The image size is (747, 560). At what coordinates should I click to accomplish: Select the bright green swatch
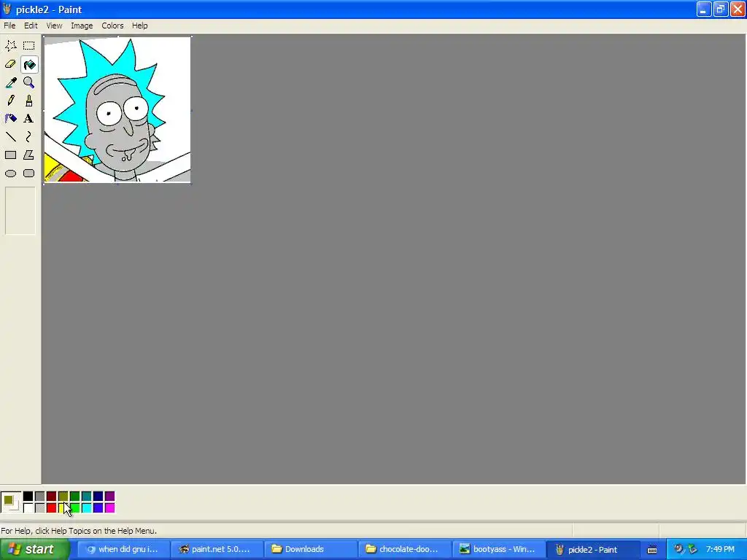76,508
